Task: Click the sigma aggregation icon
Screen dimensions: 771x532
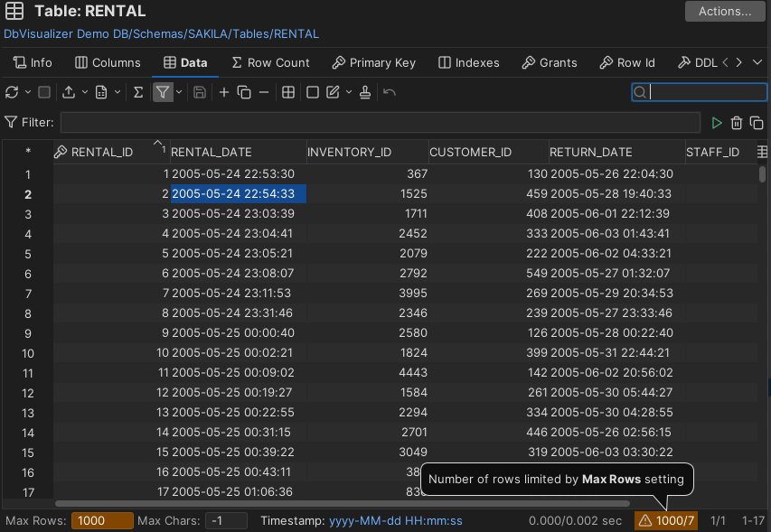Action: [138, 92]
